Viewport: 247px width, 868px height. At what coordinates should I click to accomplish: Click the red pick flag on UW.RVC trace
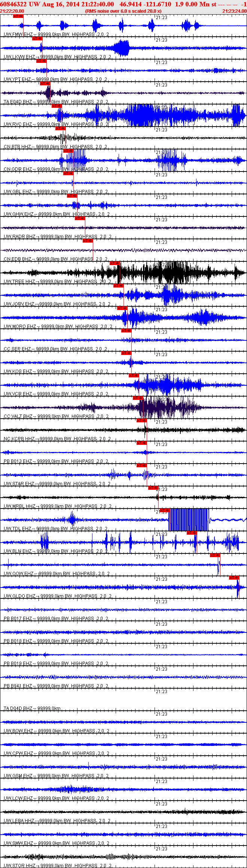coord(57,106)
